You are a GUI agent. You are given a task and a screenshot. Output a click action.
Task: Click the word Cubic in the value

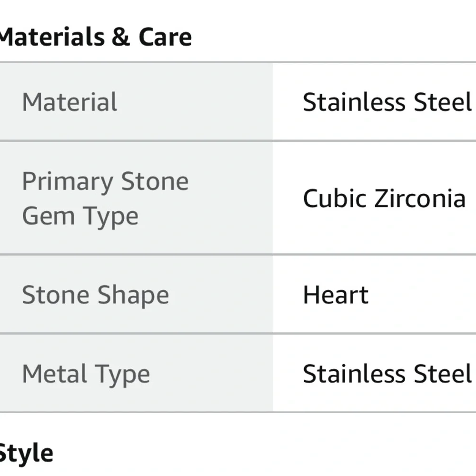[x=334, y=198]
